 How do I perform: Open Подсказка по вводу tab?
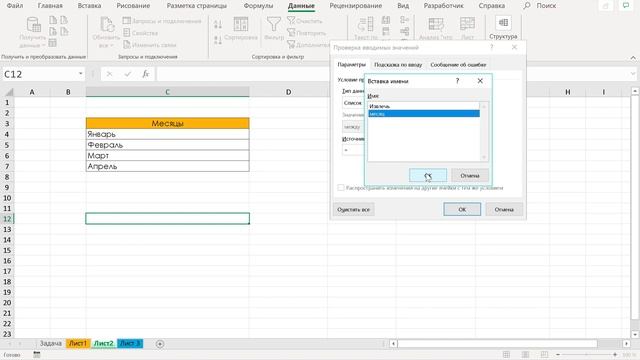[398, 64]
